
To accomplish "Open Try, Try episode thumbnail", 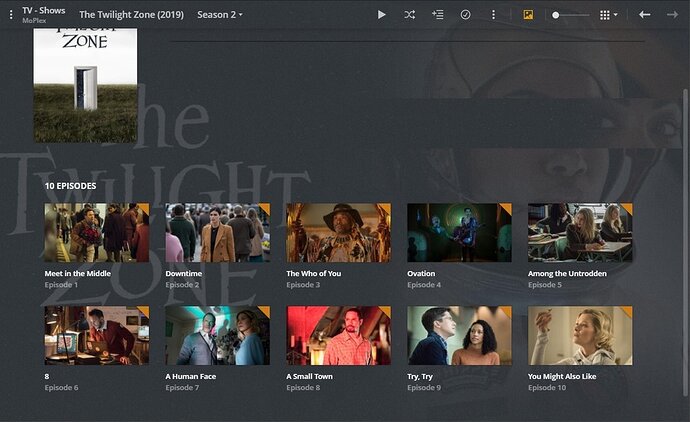I will 459,335.
